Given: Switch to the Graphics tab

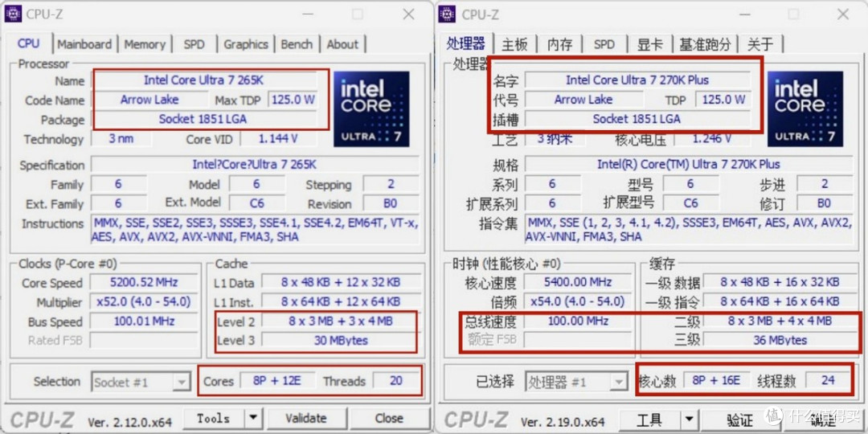Looking at the screenshot, I should point(246,44).
